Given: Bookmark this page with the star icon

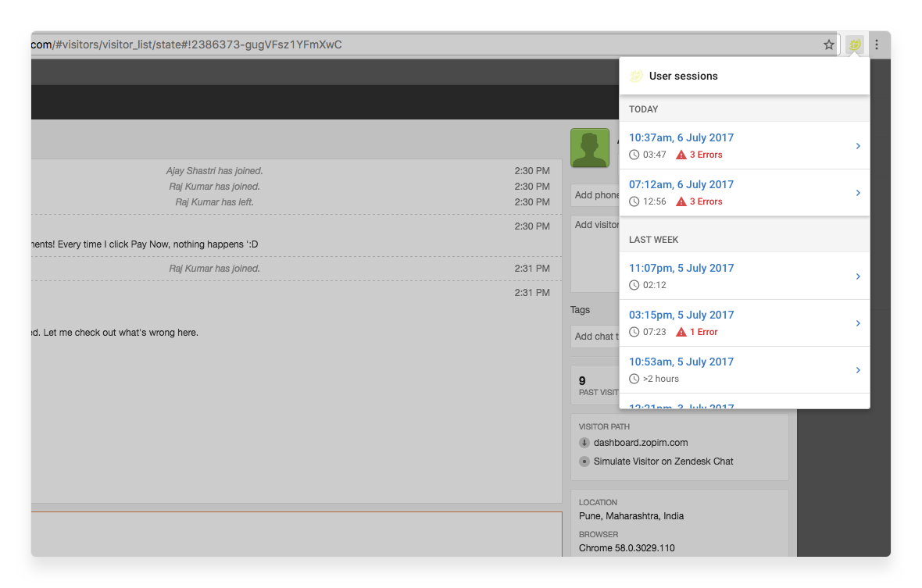Looking at the screenshot, I should [x=828, y=45].
